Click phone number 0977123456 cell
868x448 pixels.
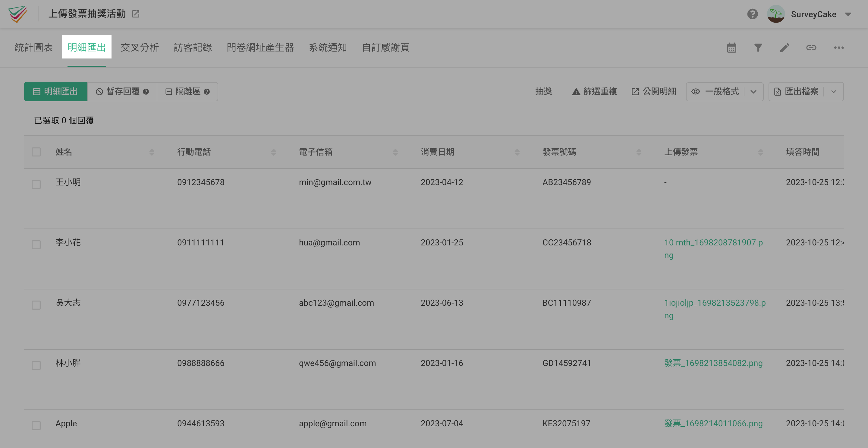201,303
